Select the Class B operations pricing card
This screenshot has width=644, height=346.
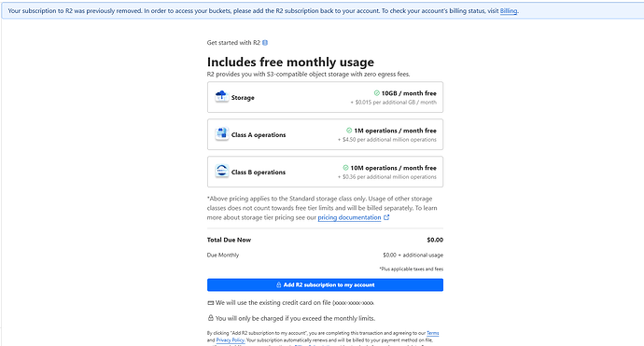point(325,172)
